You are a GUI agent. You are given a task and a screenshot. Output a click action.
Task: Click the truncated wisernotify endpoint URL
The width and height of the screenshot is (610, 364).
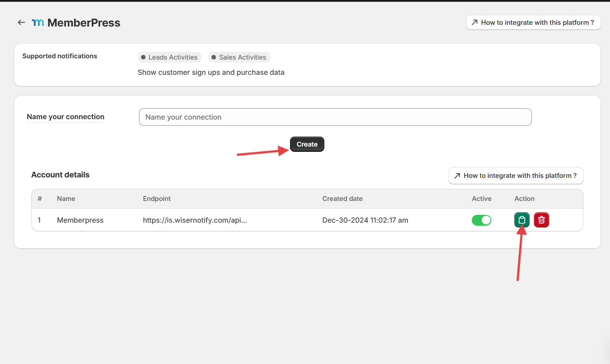point(195,220)
